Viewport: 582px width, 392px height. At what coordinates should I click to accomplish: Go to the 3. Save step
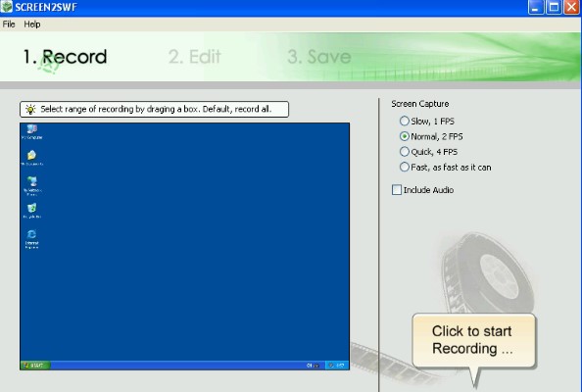click(318, 57)
